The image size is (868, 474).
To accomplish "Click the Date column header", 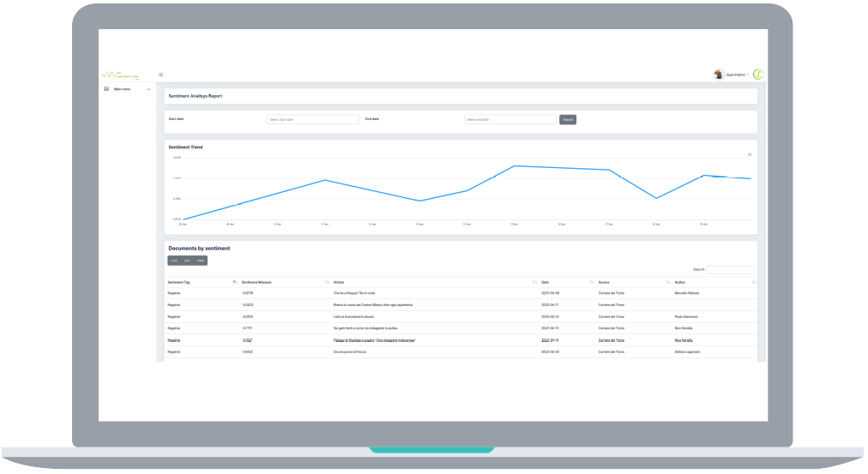I will (545, 283).
